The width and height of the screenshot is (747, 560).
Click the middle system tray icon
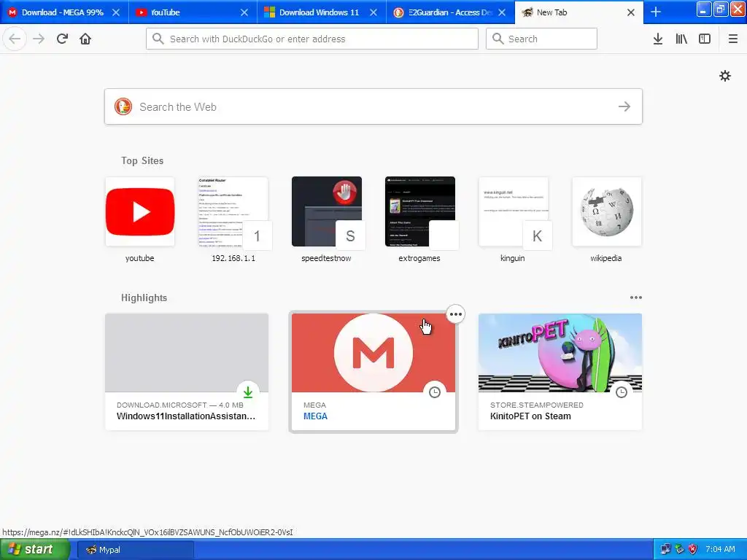[679, 550]
